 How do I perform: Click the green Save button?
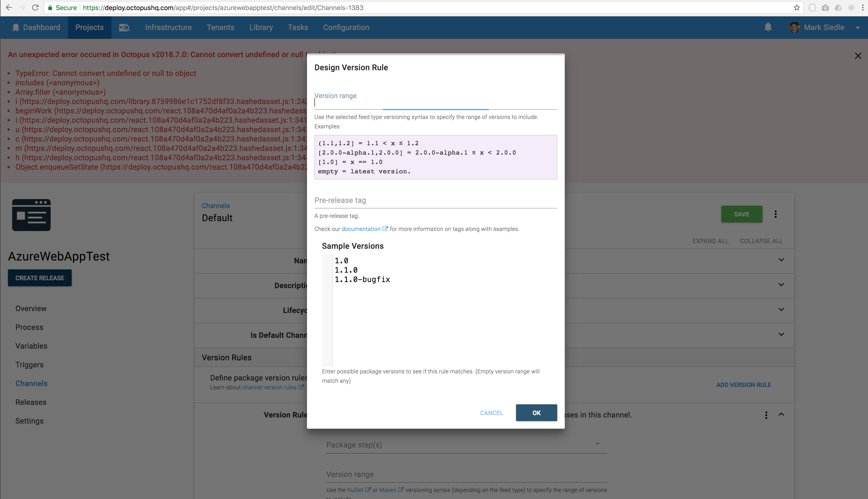coord(741,214)
